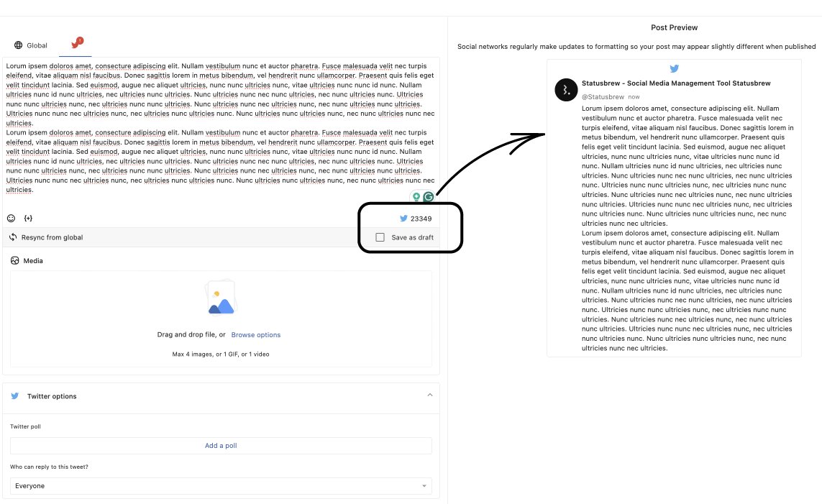
Task: Click the image placeholder in media dropzone
Action: 222,298
